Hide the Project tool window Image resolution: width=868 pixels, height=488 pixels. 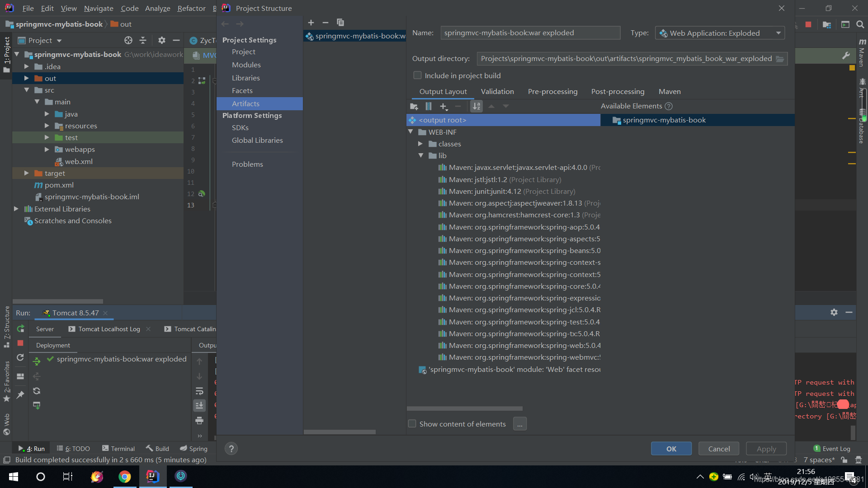176,40
